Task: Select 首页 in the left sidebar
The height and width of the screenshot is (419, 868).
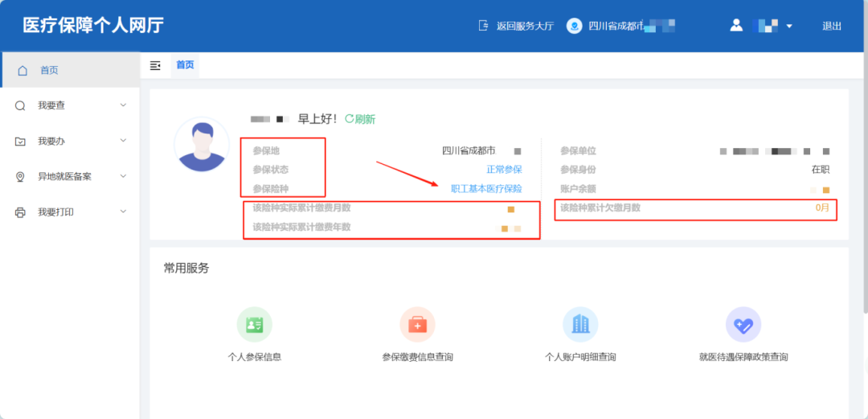Action: [x=70, y=71]
